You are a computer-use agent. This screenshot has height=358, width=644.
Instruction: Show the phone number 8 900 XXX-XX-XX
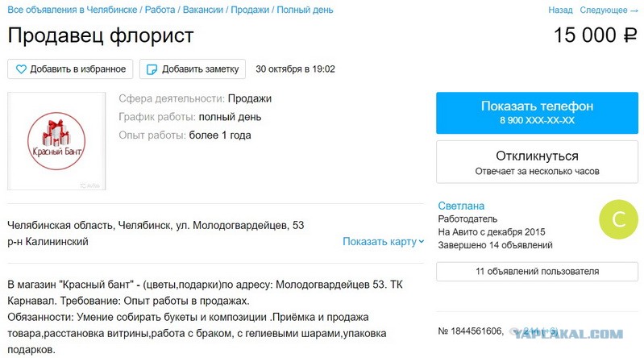point(537,113)
